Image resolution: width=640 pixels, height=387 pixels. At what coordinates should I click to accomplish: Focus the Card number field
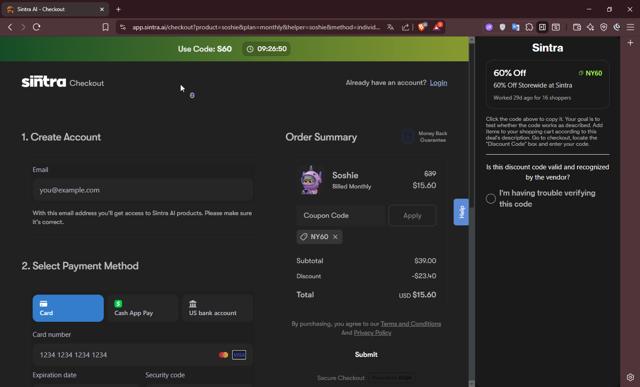point(142,355)
